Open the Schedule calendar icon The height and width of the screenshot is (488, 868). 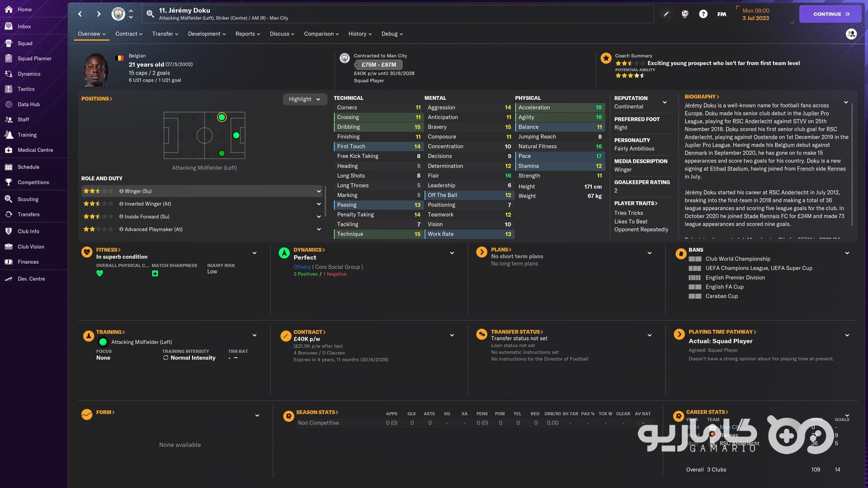point(9,167)
